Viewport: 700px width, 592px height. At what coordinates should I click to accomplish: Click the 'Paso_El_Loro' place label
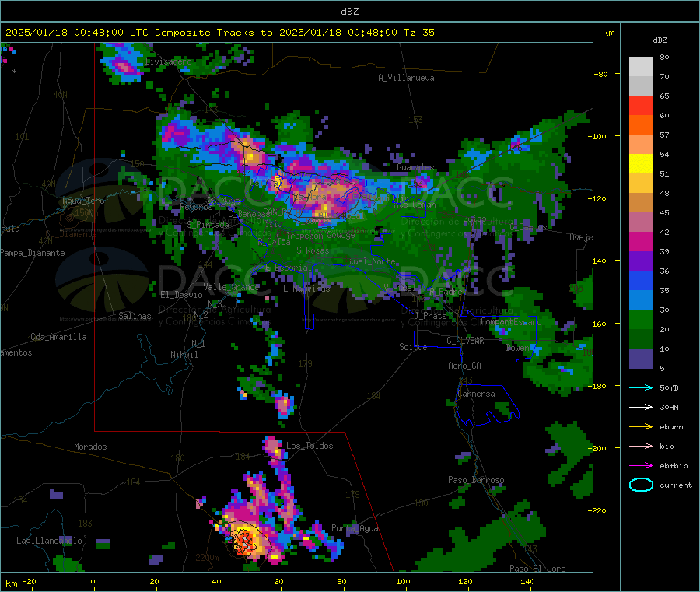pos(537,569)
